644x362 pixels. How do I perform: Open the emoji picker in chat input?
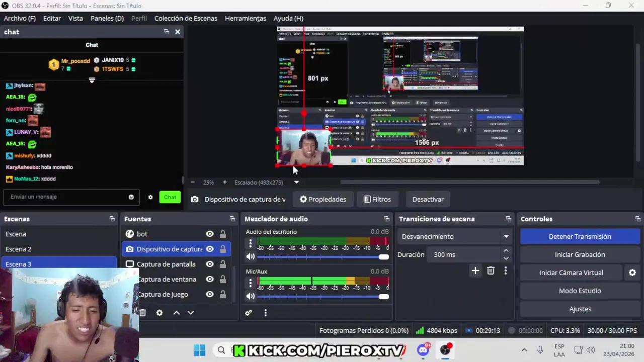coord(131,197)
